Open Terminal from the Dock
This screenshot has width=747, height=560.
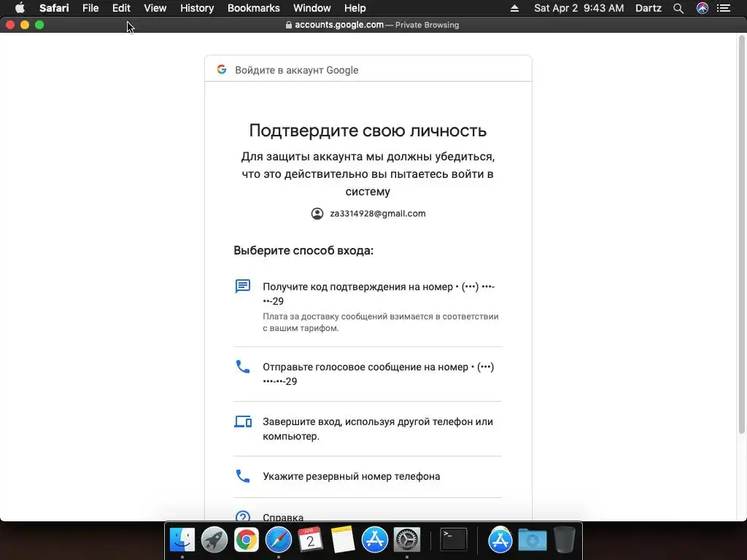(453, 540)
